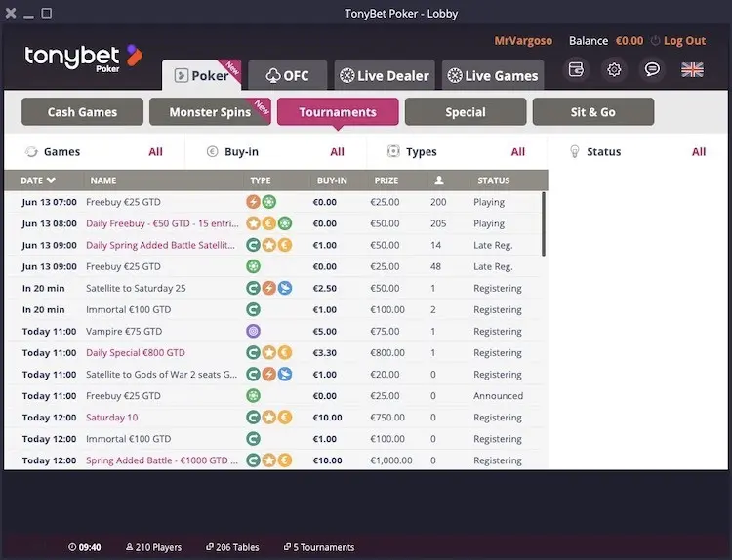Click the €3.30 buy-in cell
Screen dimensions: 732x560
324,353
